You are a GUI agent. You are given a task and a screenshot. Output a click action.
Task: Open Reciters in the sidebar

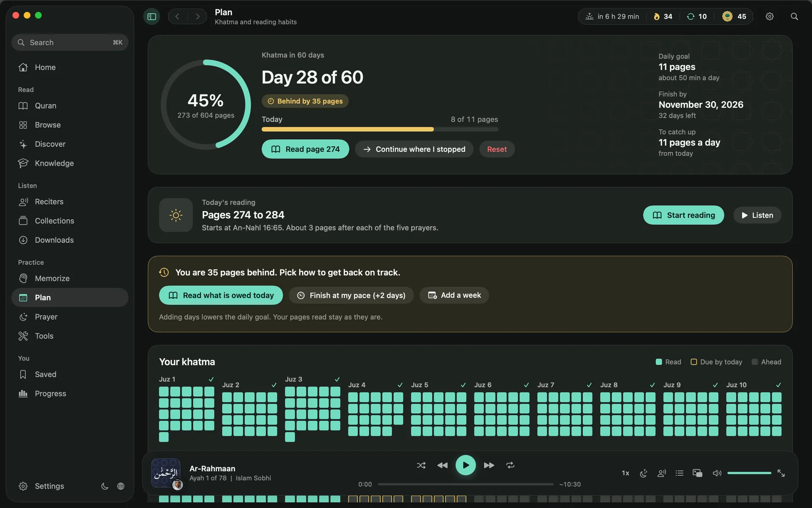pos(70,202)
